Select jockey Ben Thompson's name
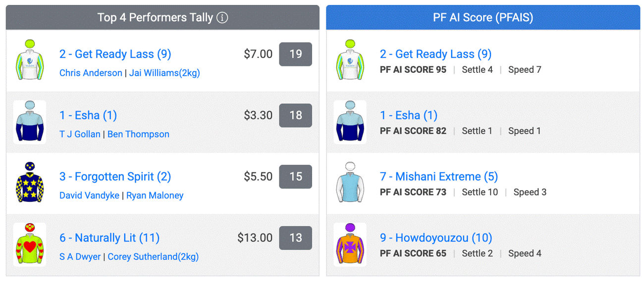The height and width of the screenshot is (282, 644). click(x=138, y=134)
